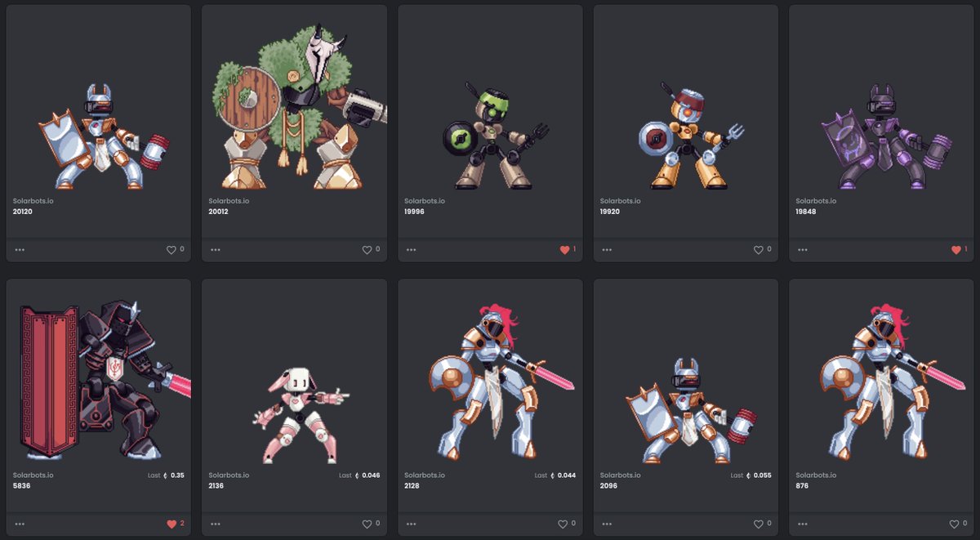
Task: Select the item title 20012
Action: 219,212
